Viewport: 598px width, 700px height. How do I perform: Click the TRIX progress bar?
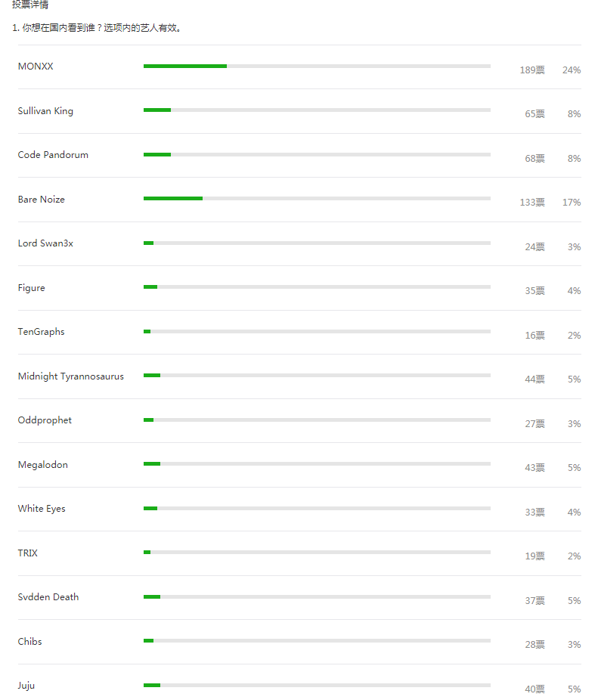[317, 553]
